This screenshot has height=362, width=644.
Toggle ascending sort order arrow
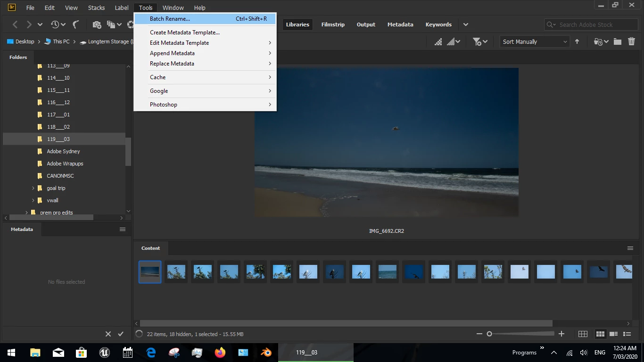pos(577,41)
